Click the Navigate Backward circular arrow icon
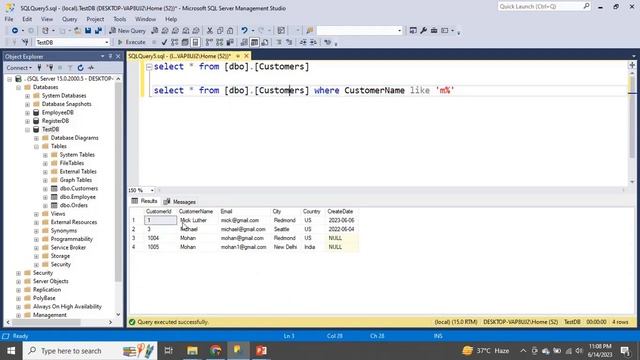 pos(15,31)
